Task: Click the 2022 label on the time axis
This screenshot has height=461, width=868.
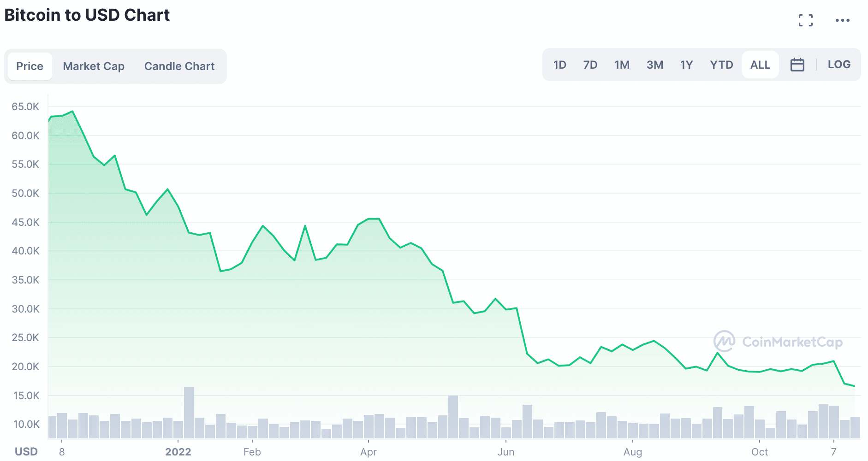Action: [x=178, y=452]
